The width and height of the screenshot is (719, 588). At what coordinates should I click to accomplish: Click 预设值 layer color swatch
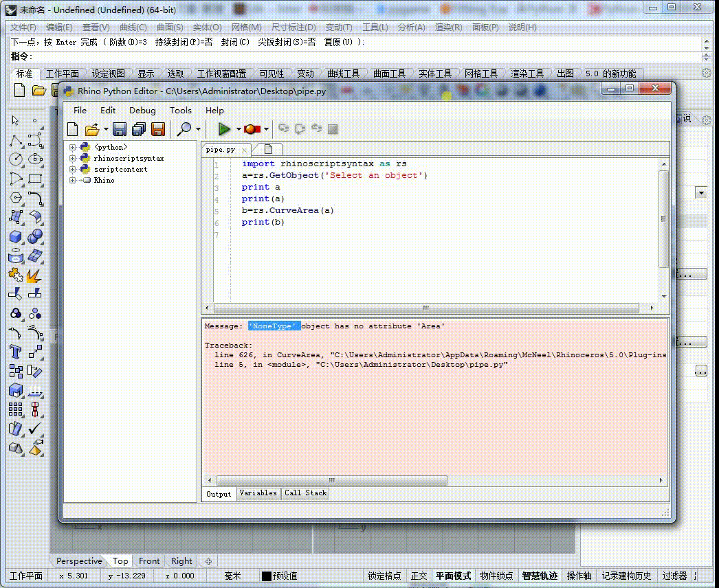point(266,576)
